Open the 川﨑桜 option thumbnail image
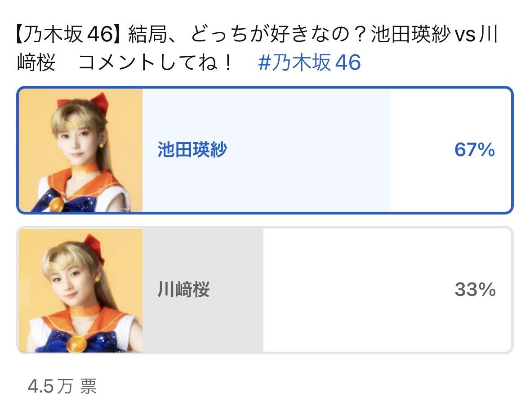530x420 pixels. (x=81, y=290)
